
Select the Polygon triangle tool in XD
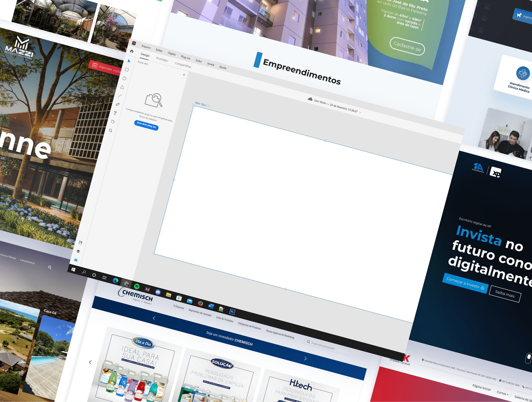click(x=122, y=87)
